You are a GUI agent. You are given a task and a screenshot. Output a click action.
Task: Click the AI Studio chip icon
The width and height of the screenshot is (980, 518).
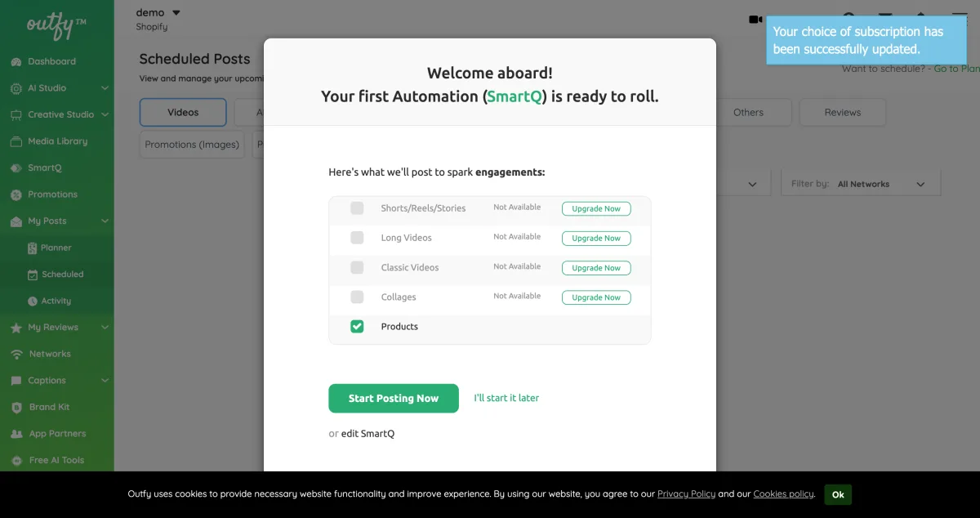(x=16, y=88)
